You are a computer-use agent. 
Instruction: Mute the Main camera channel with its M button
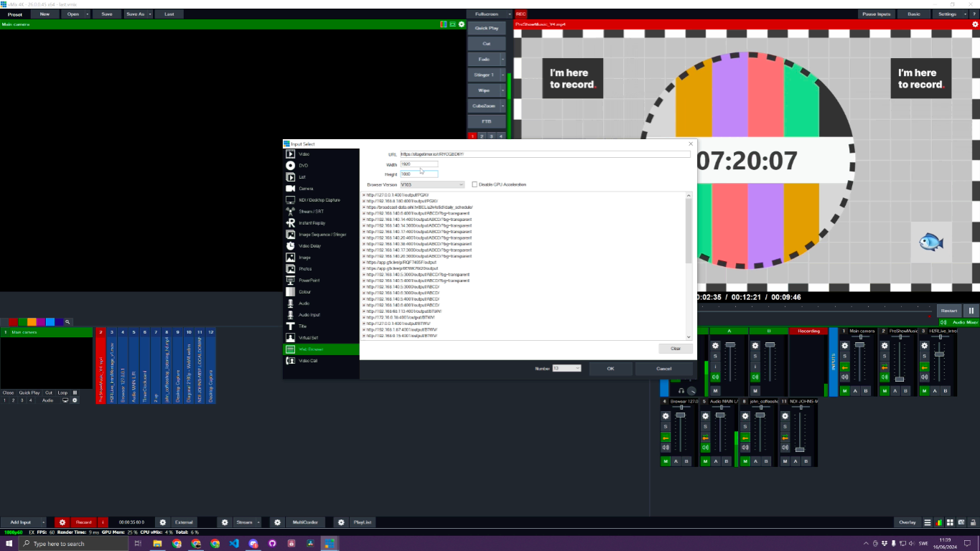coord(845,391)
